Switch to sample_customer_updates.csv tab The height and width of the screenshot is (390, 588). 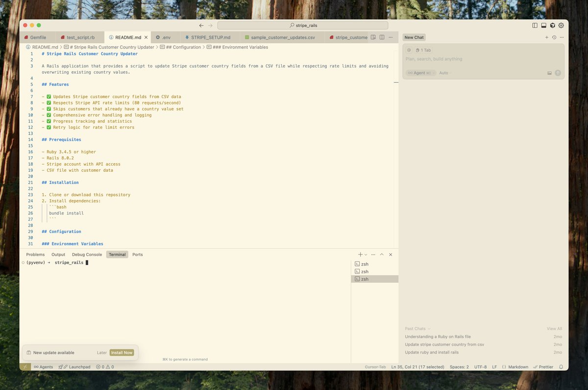283,37
